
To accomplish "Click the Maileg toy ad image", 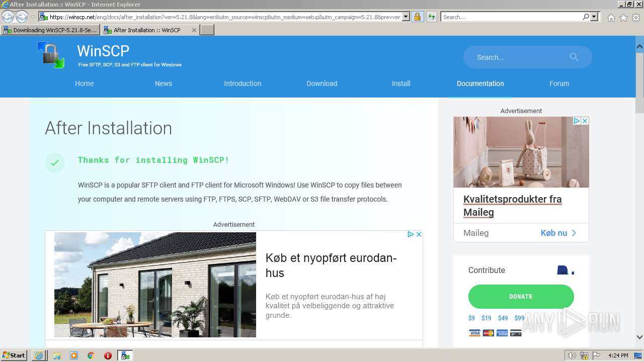I will 521,152.
